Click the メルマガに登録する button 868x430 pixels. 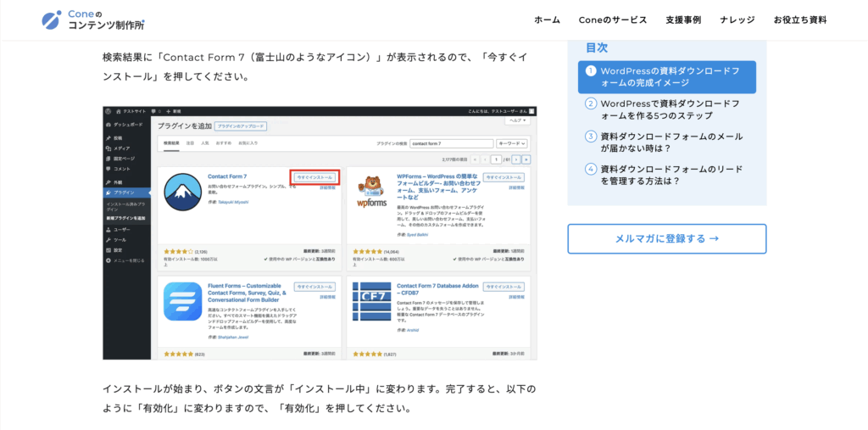click(x=667, y=239)
